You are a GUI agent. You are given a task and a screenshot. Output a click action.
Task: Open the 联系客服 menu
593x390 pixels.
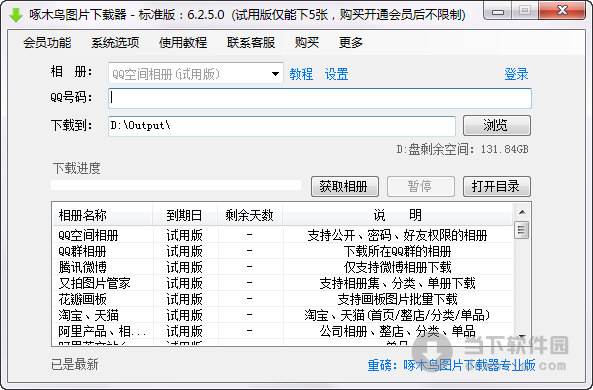tap(251, 42)
